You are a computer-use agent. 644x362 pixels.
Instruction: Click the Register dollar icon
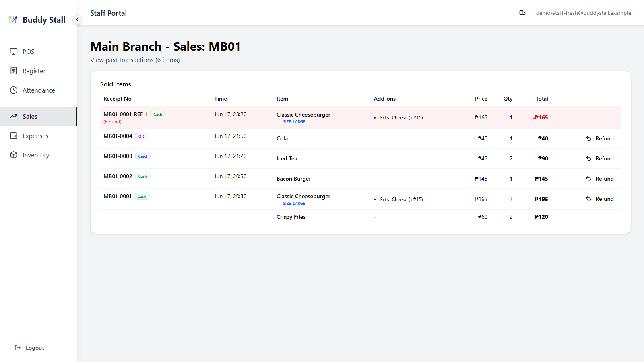pos(14,71)
